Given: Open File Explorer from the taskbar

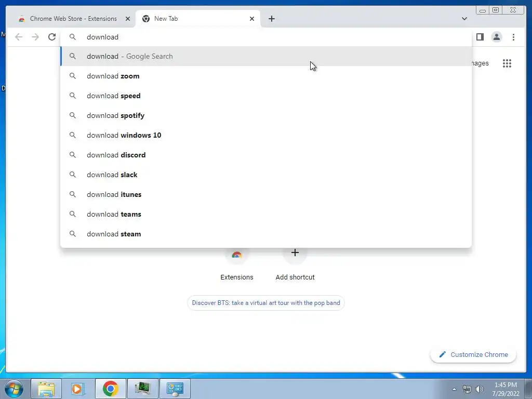Looking at the screenshot, I should 46,389.
